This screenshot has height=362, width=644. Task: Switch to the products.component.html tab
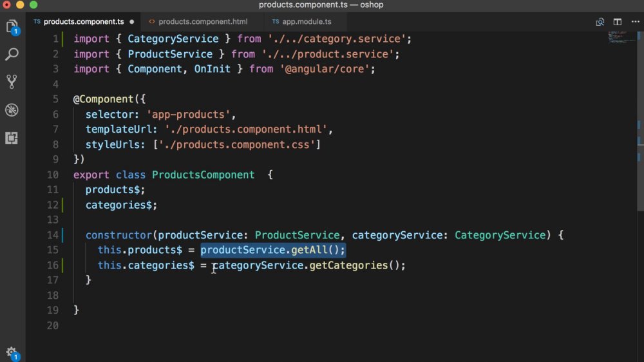(203, 22)
